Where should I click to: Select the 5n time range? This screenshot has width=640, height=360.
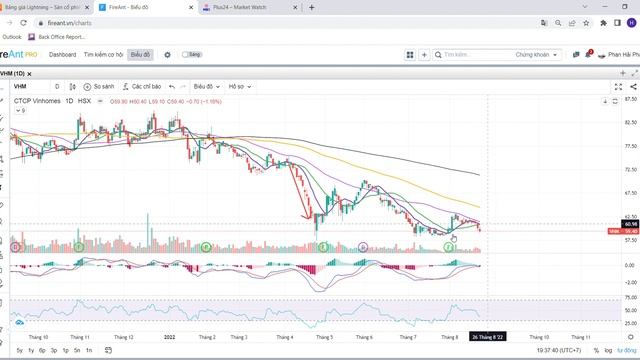click(x=77, y=350)
